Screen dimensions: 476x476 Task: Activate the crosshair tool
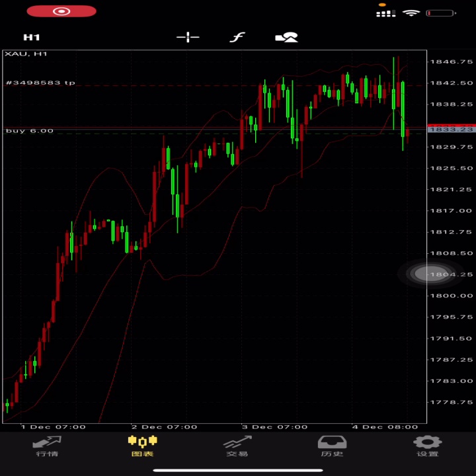click(x=188, y=37)
